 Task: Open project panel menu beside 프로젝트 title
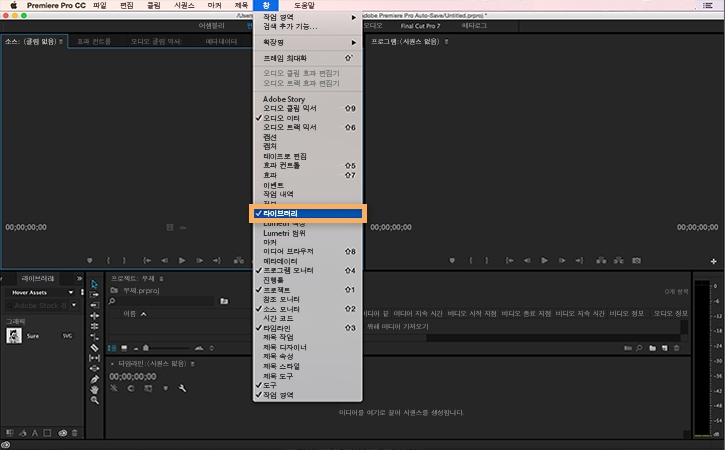[x=161, y=278]
